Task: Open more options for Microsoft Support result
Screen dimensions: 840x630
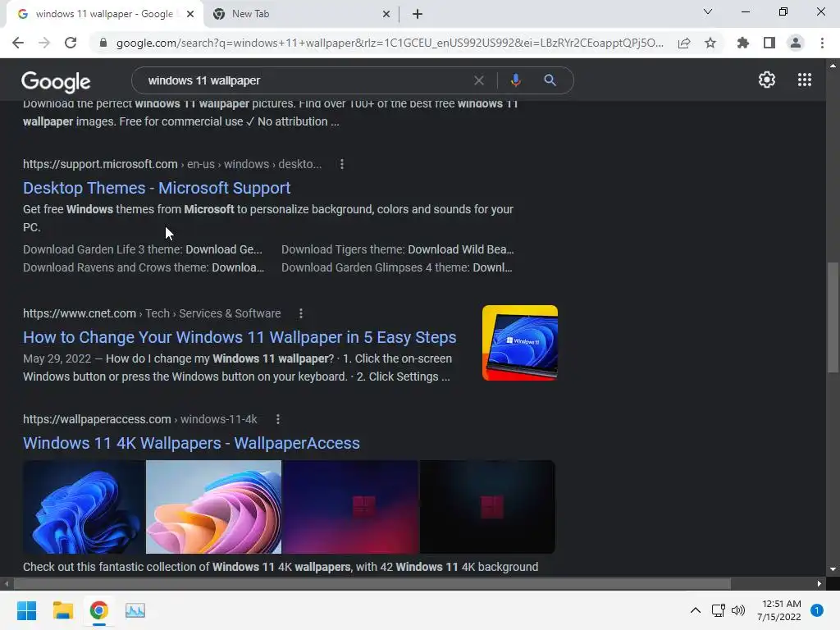Action: tap(342, 164)
